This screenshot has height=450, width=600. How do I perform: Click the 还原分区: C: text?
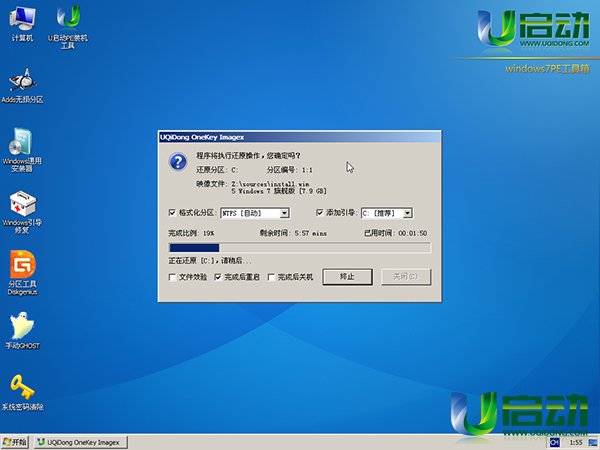click(217, 170)
